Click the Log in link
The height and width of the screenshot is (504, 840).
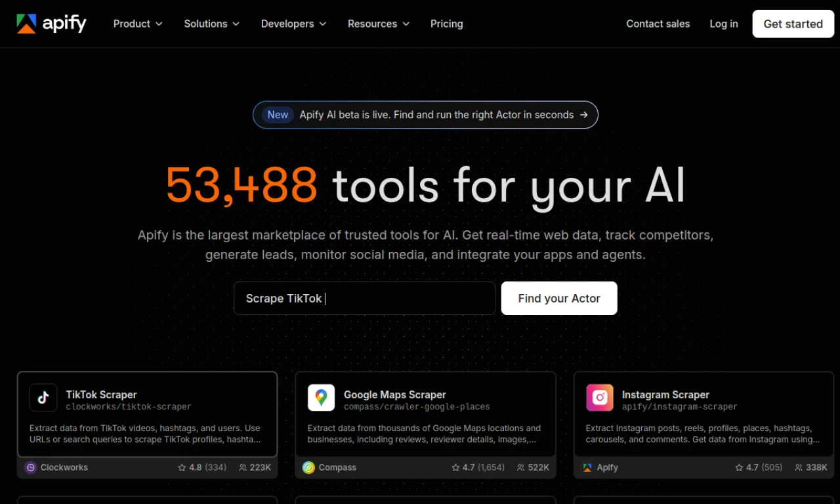[x=724, y=24]
